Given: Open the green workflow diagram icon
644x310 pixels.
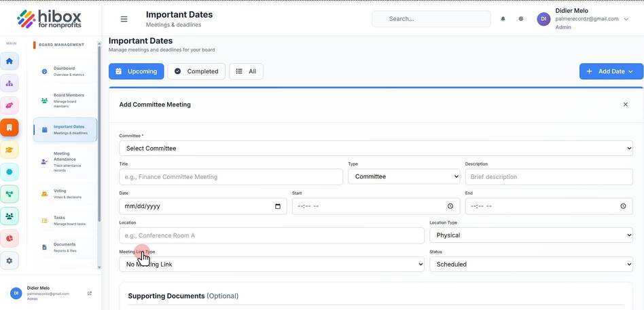Looking at the screenshot, I should point(10,194).
